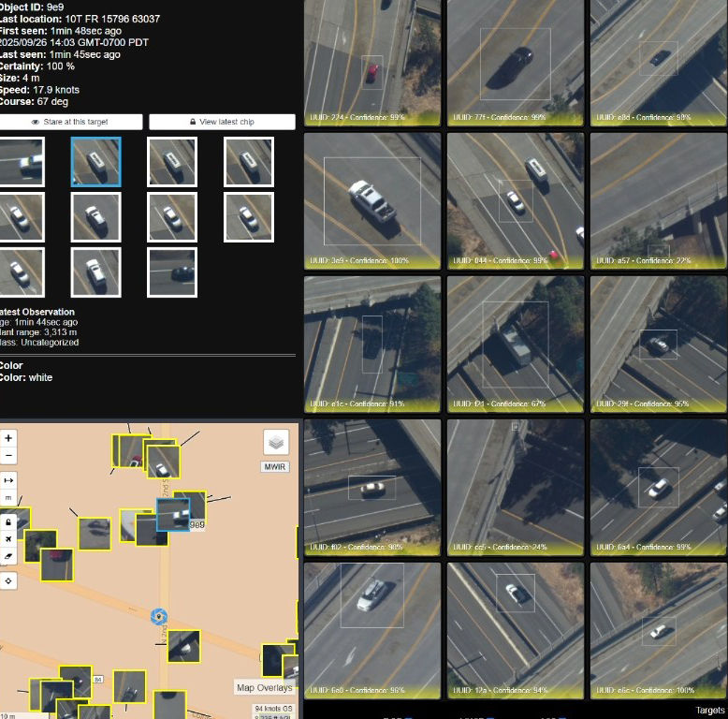Click the Latest Observation heading

pos(37,312)
